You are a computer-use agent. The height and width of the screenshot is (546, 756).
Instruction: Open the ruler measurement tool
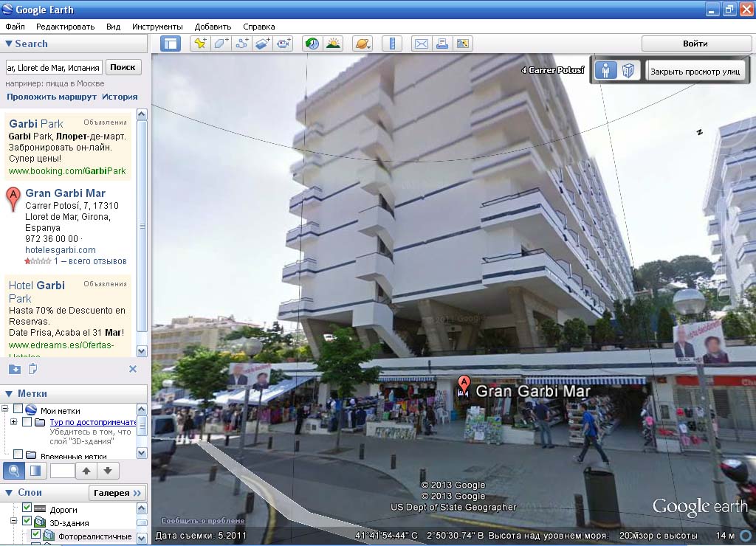392,44
